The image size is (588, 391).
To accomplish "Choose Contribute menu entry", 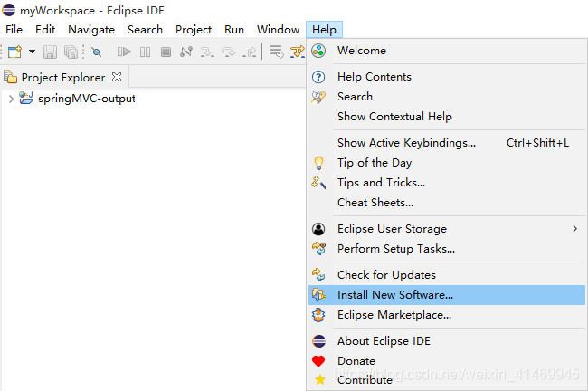I will pos(447,380).
